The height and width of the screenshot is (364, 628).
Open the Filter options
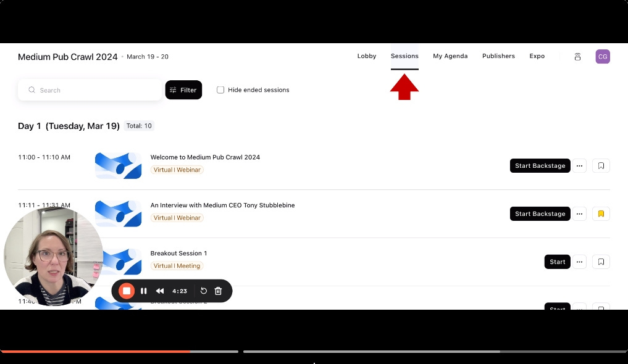(x=183, y=90)
